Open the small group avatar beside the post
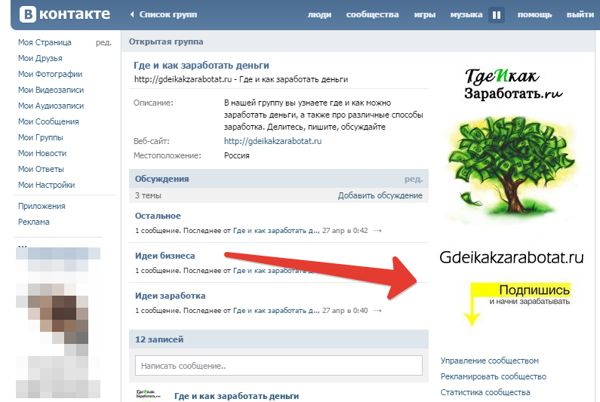 coord(148,394)
